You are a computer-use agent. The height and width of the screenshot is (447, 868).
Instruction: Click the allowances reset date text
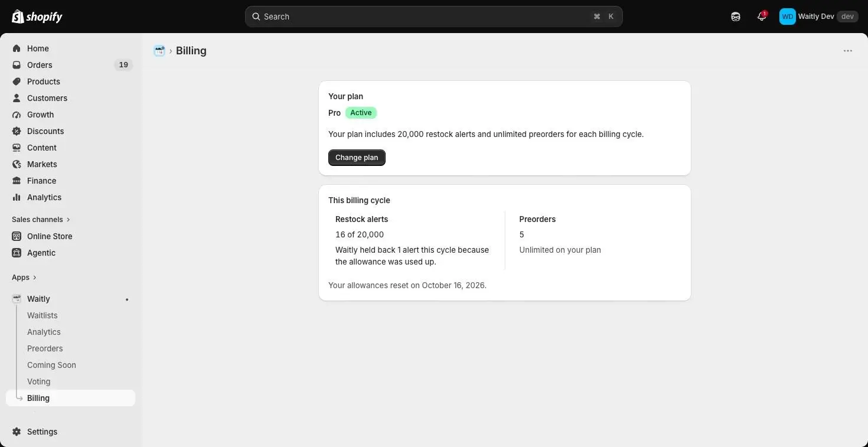(x=407, y=285)
